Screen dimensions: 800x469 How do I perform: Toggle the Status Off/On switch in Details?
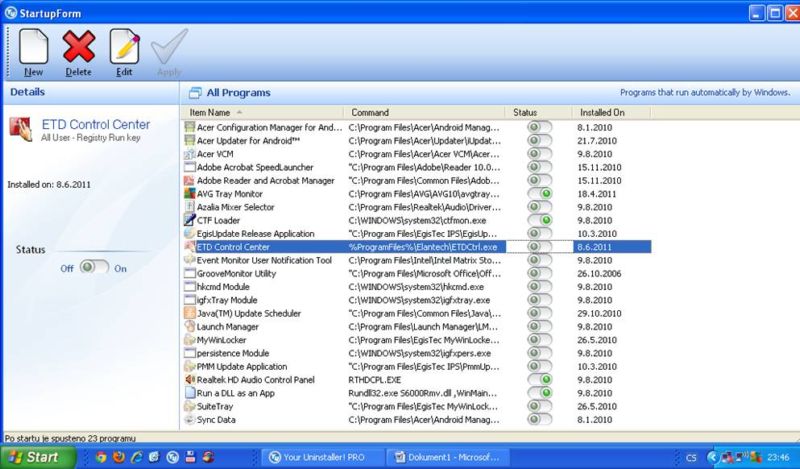(x=94, y=267)
